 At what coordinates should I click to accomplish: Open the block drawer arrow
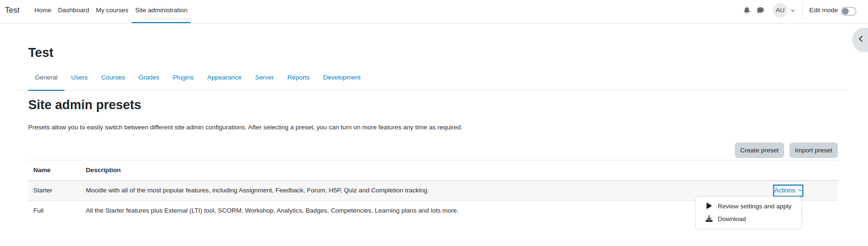pos(860,39)
